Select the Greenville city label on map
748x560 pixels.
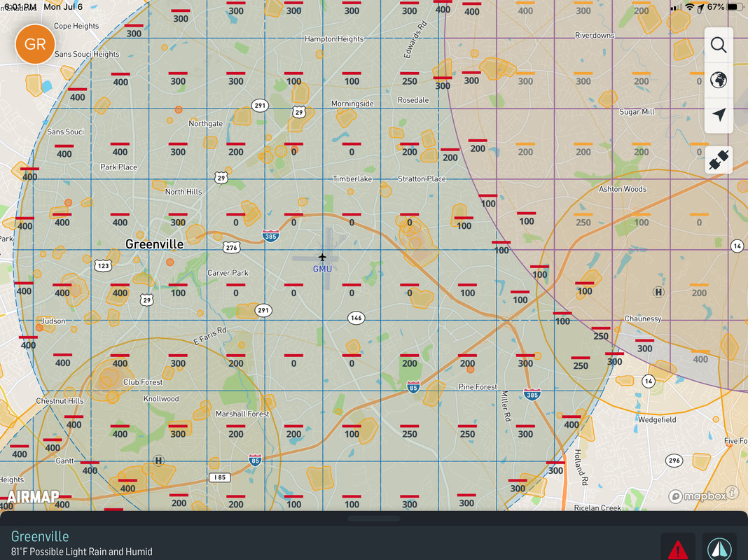pos(154,244)
